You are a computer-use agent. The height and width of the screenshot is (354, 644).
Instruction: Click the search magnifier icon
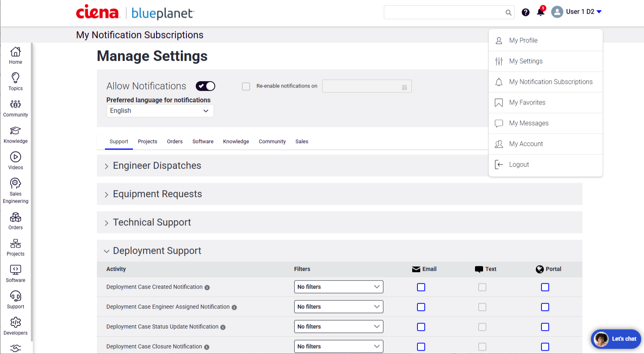(x=508, y=13)
